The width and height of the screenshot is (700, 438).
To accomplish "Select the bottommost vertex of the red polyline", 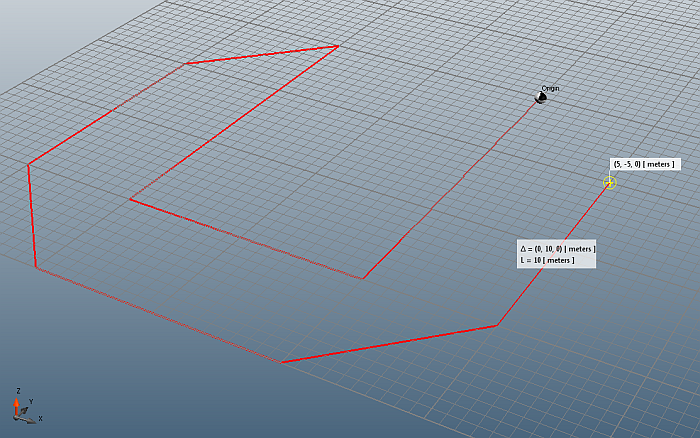I will pyautogui.click(x=283, y=362).
